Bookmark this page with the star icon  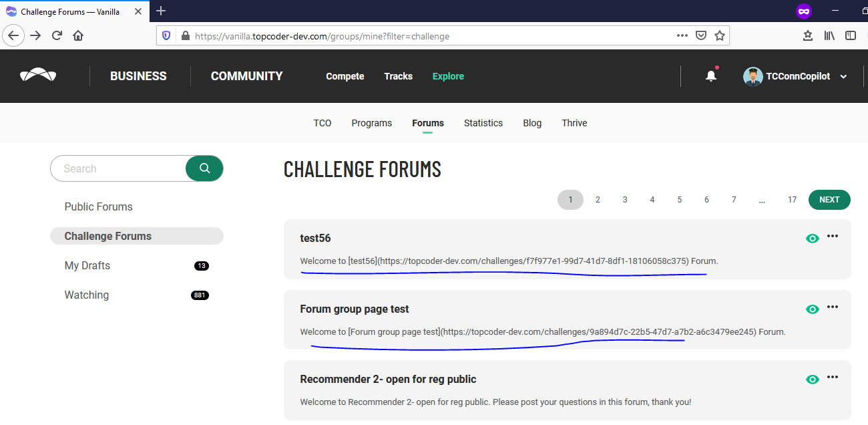click(x=719, y=36)
